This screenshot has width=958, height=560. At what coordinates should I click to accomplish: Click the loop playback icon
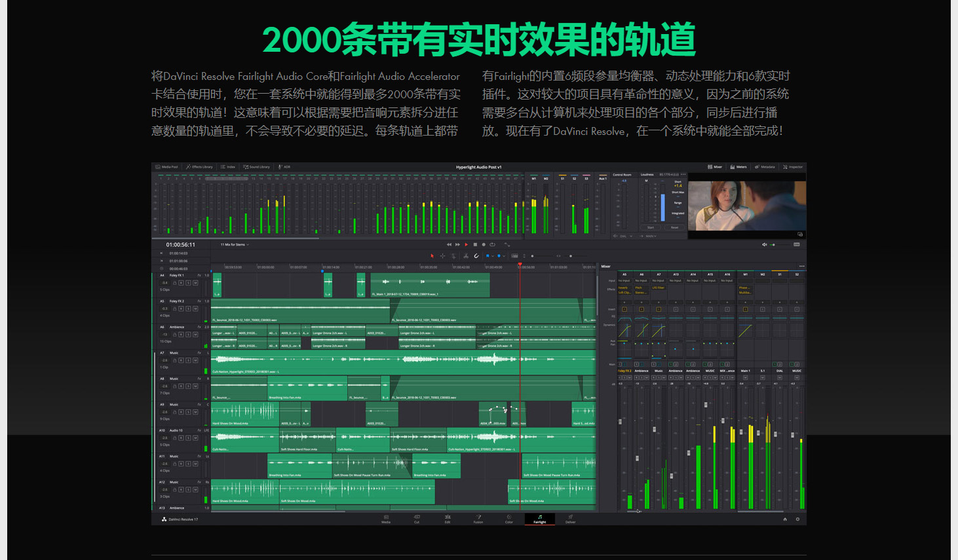(492, 245)
